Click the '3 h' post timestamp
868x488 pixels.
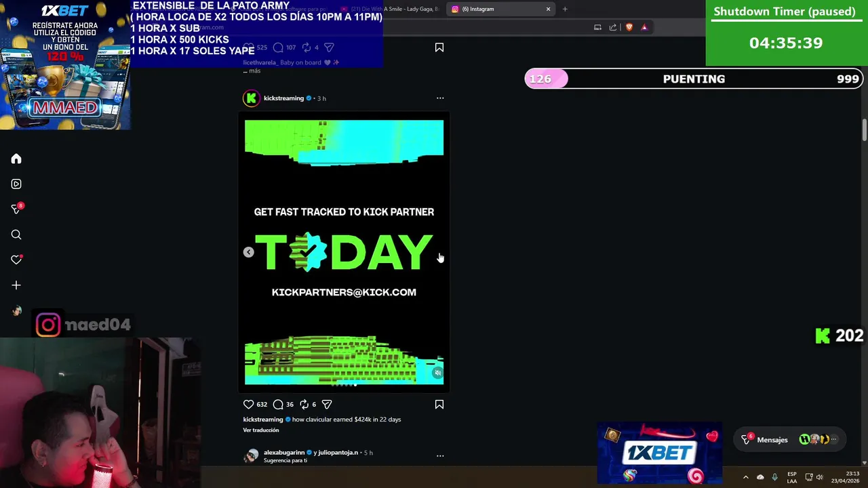321,98
